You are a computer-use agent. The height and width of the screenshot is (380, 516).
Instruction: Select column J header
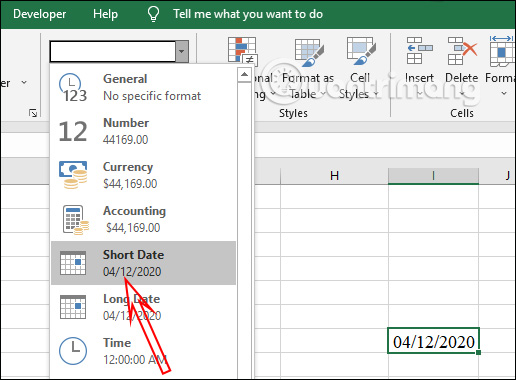(498, 176)
